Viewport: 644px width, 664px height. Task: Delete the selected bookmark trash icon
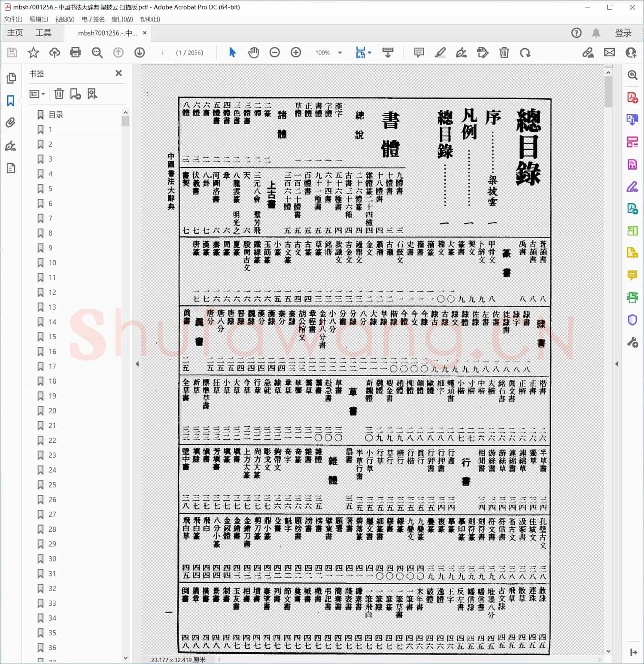pos(59,94)
